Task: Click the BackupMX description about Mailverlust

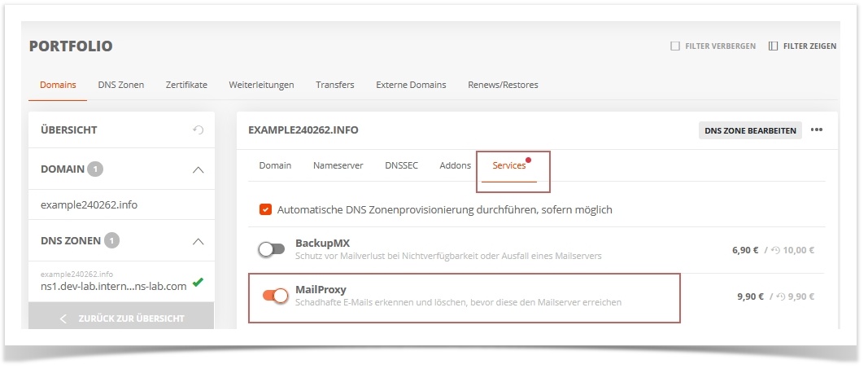Action: [x=448, y=256]
